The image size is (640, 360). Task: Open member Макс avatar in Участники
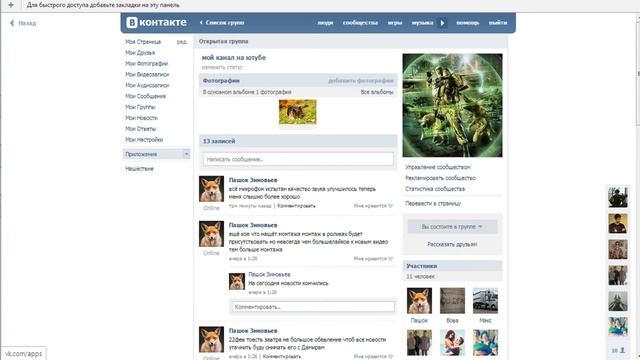point(485,301)
